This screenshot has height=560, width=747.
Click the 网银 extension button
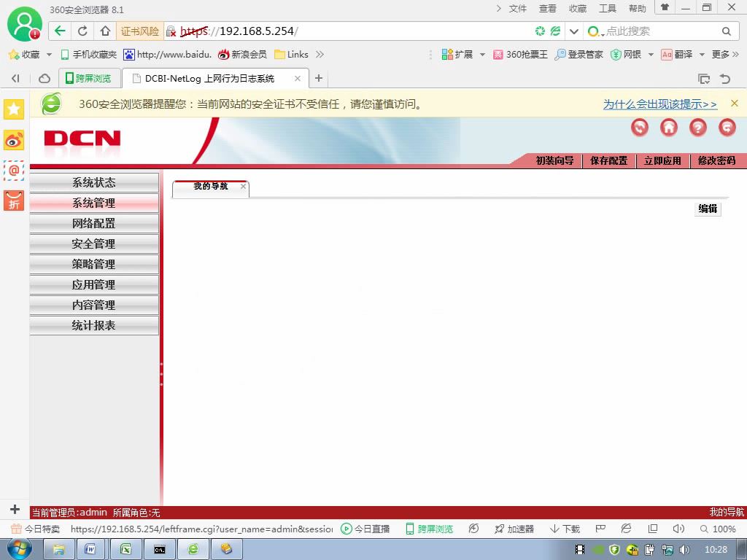626,54
